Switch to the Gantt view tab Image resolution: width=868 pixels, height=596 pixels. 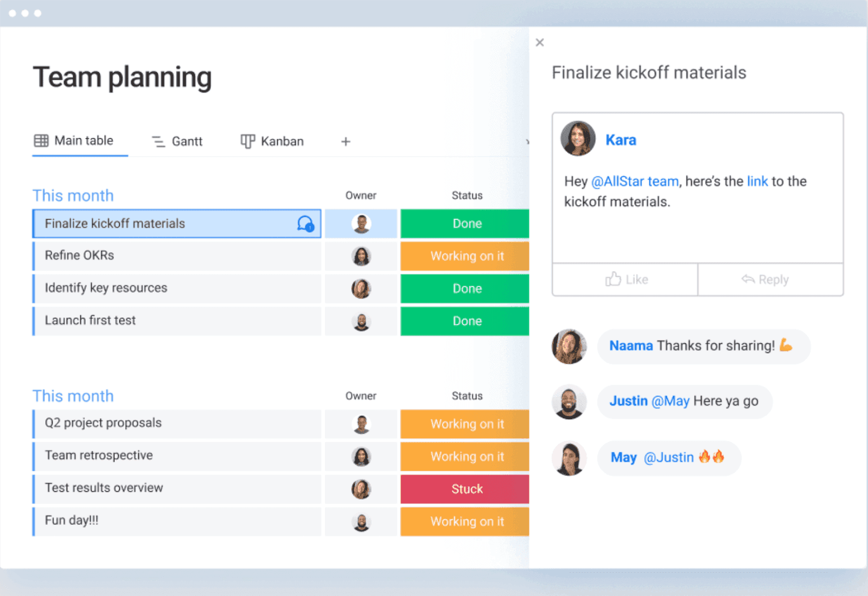point(177,142)
